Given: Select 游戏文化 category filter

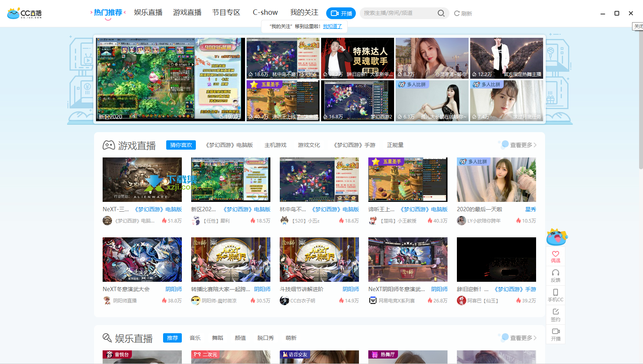Looking at the screenshot, I should pos(309,145).
